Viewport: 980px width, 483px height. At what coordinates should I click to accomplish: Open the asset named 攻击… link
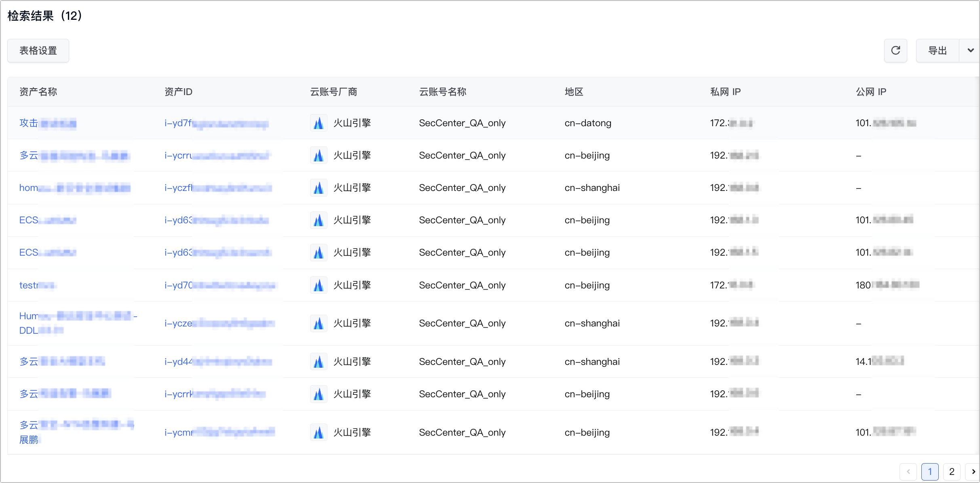pos(48,123)
